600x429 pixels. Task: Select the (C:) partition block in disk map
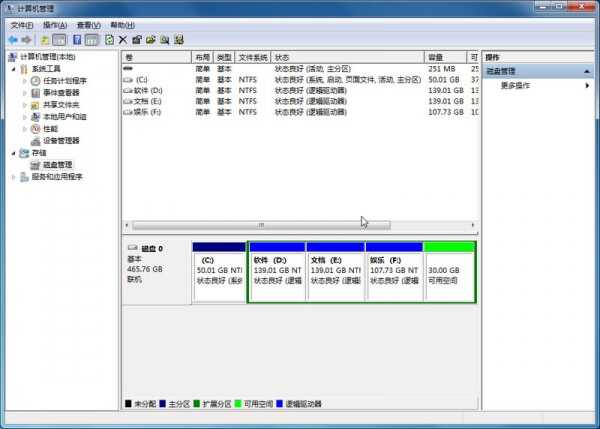point(218,275)
